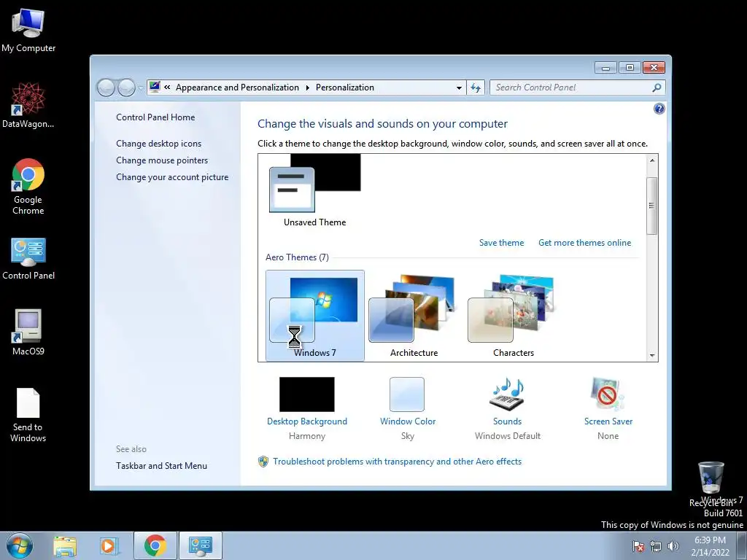Viewport: 747px width, 560px height.
Task: Open the DataWagon desktop shortcut
Action: (28, 106)
